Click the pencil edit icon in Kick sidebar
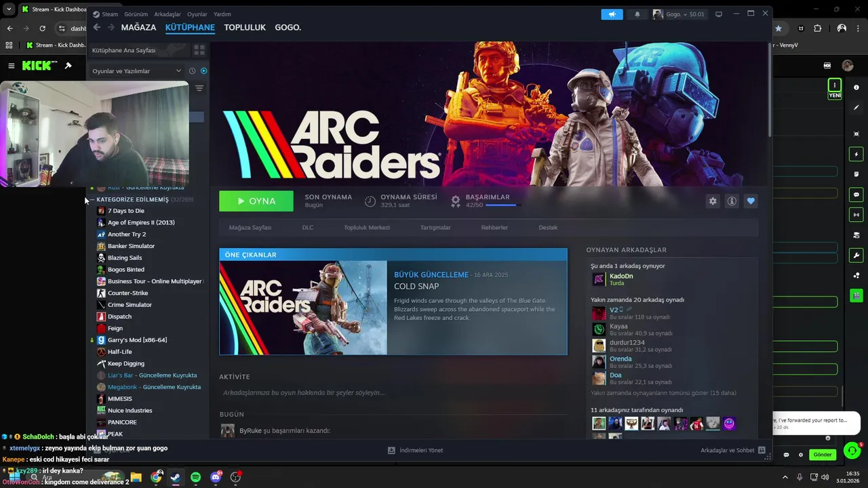Screen dimensions: 868x488 pyautogui.click(x=856, y=107)
